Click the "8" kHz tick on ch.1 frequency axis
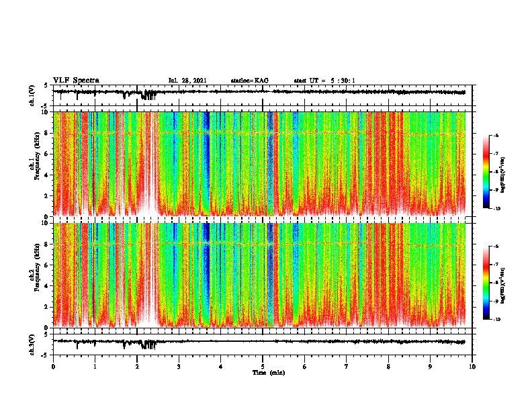The image size is (532, 411). 46,133
